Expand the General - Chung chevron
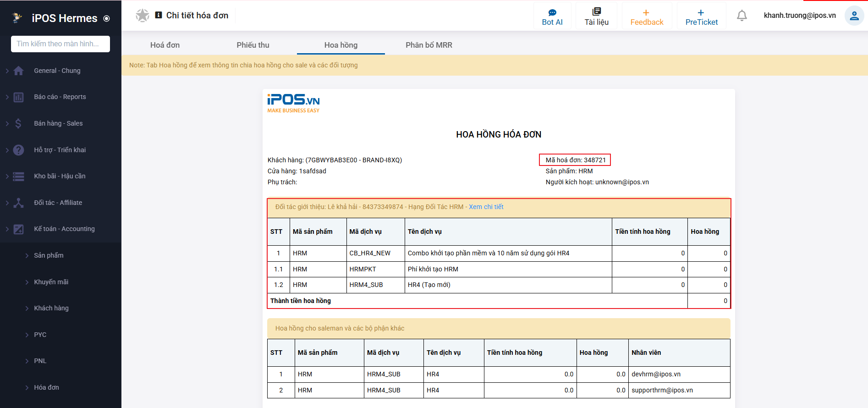Image resolution: width=868 pixels, height=408 pixels. [7, 71]
